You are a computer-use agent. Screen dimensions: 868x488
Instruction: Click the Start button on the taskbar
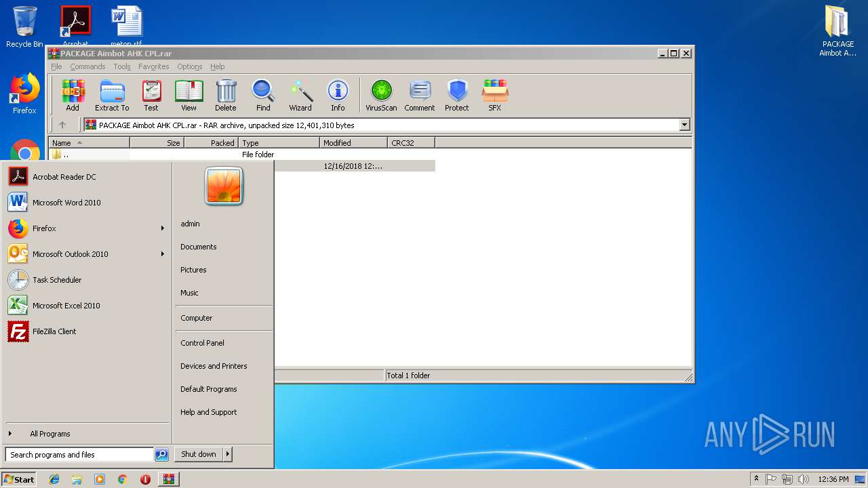19,479
